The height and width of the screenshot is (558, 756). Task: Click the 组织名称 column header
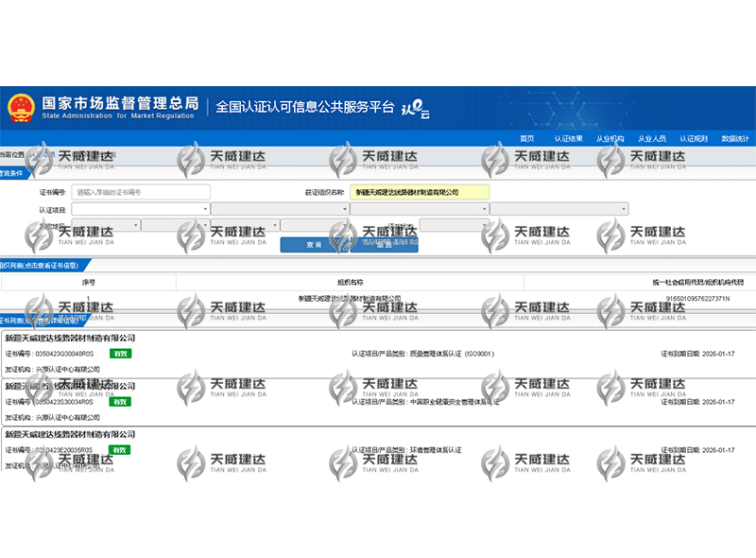click(350, 283)
